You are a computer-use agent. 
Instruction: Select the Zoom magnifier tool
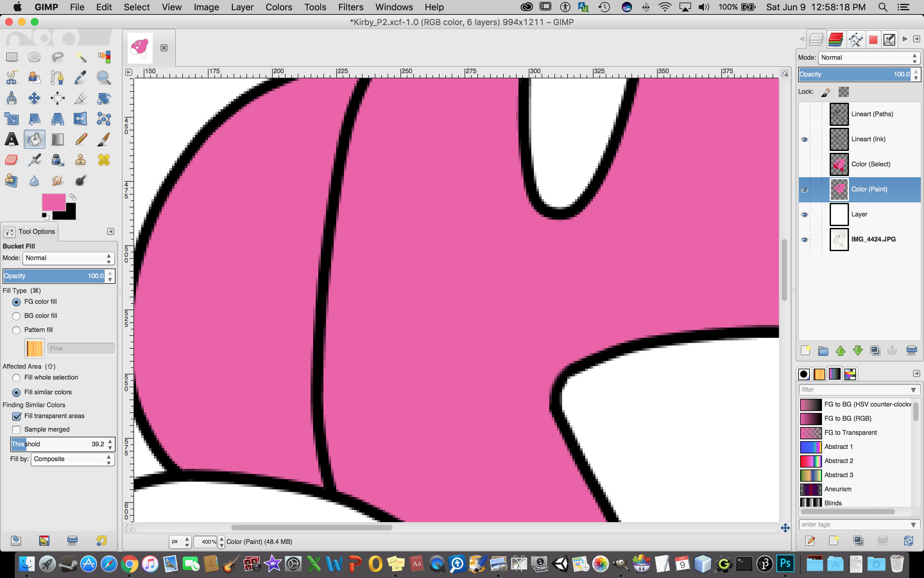tap(104, 78)
